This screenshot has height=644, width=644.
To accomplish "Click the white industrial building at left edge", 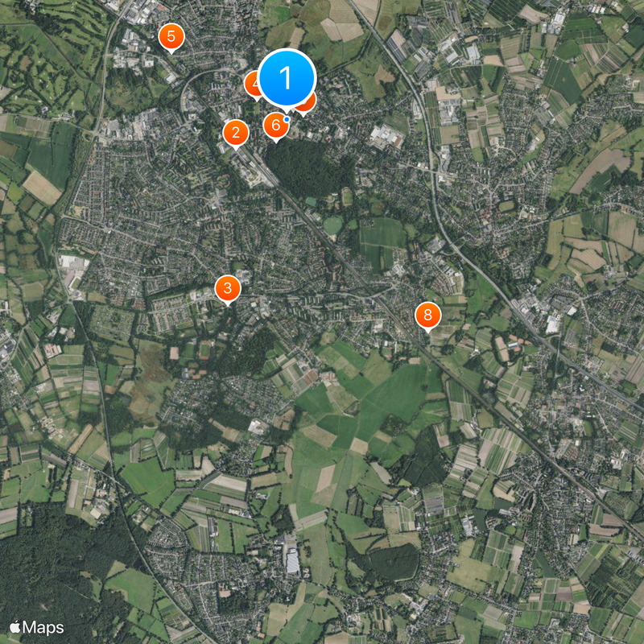I will pos(72,269).
